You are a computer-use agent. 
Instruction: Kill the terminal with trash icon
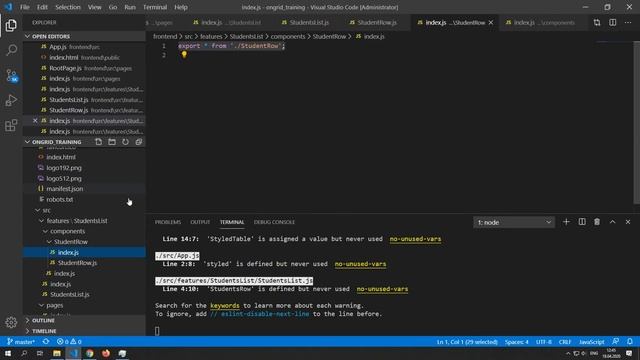pyautogui.click(x=597, y=222)
